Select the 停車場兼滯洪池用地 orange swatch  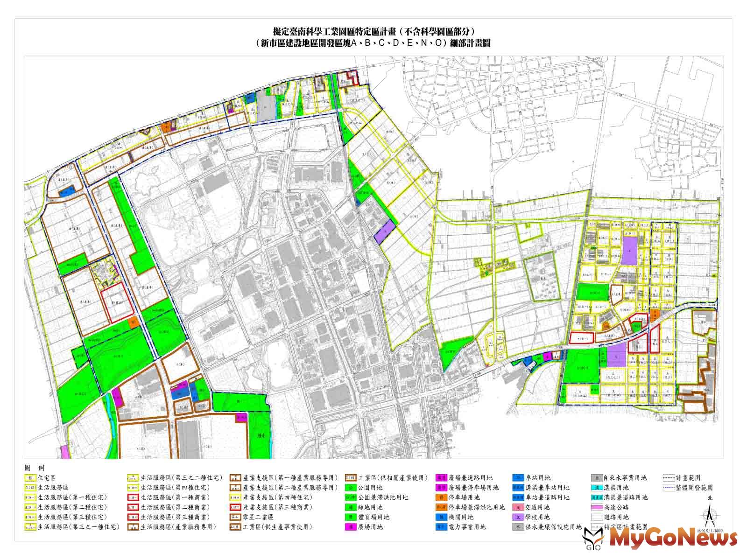pos(441,507)
